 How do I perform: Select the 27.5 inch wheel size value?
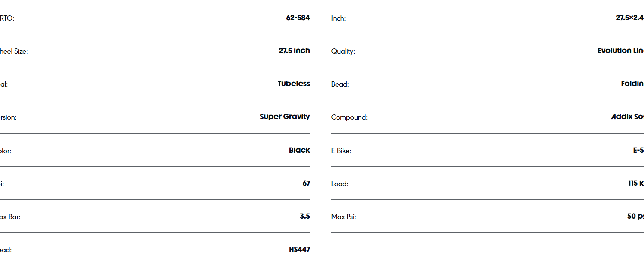coord(294,51)
